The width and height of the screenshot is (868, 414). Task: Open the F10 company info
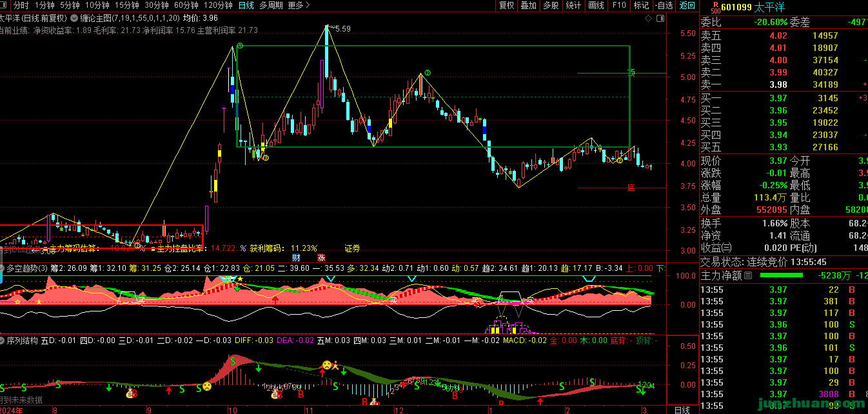pyautogui.click(x=619, y=5)
